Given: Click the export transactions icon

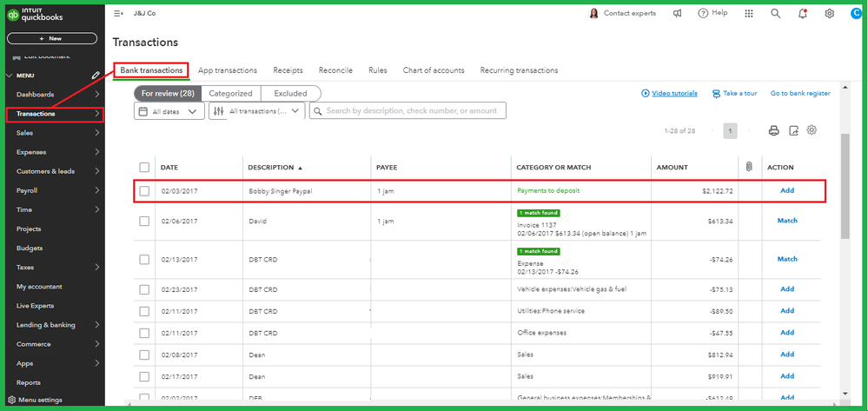Looking at the screenshot, I should coord(793,130).
